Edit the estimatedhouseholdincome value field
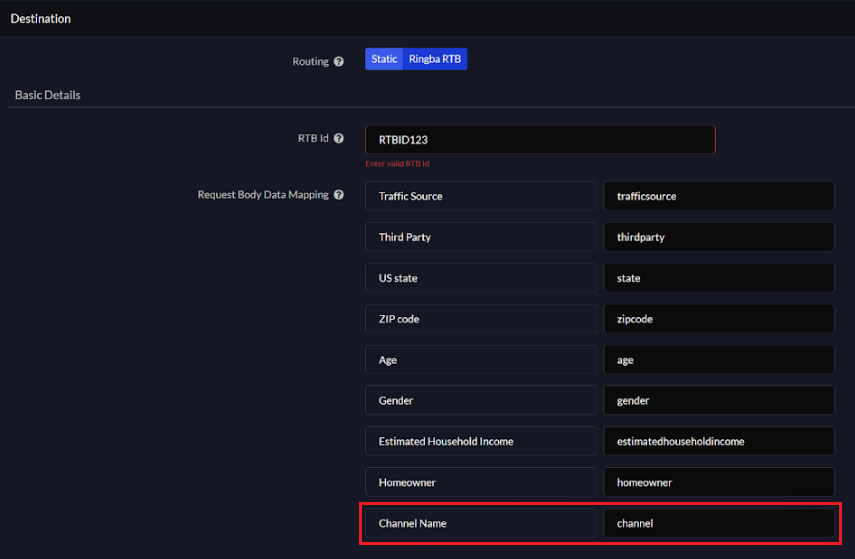Viewport: 855px width, 559px height. click(x=719, y=441)
